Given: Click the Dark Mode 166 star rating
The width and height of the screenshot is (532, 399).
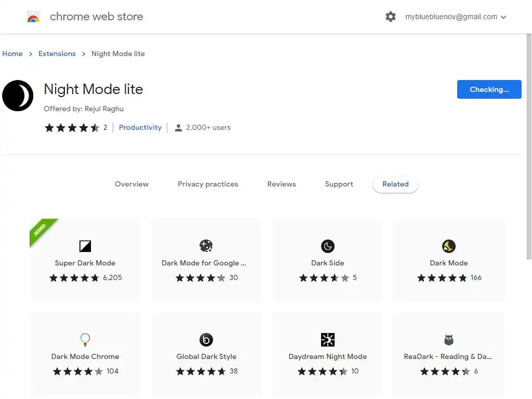Looking at the screenshot, I should point(442,278).
